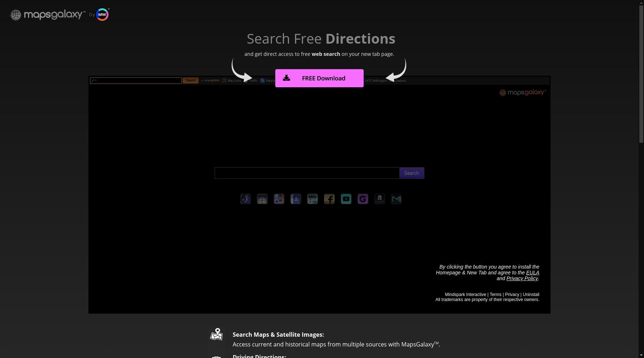Click the scrollbar up arrow
The image size is (644, 358).
click(641, 3)
